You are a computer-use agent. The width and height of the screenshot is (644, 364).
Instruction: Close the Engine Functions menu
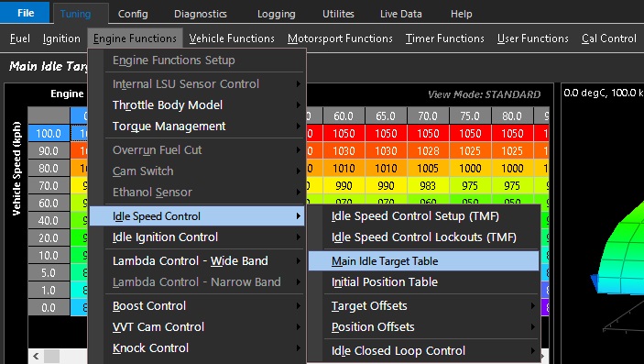135,39
